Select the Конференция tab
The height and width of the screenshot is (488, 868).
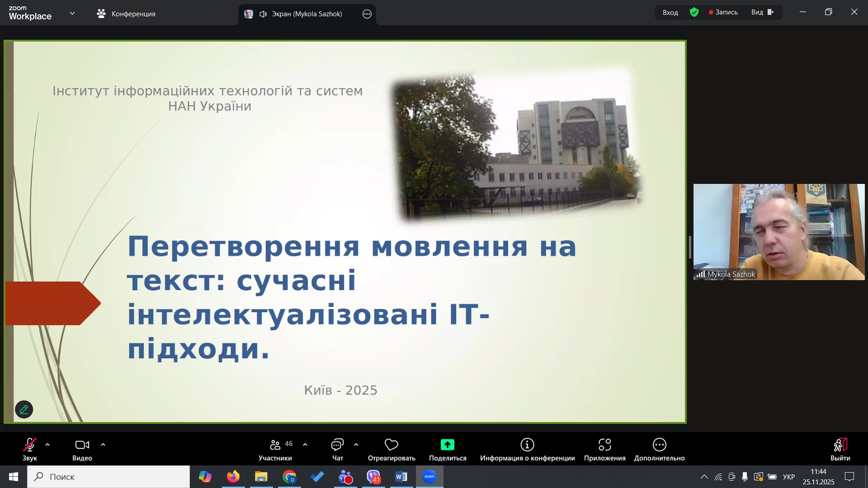point(127,14)
